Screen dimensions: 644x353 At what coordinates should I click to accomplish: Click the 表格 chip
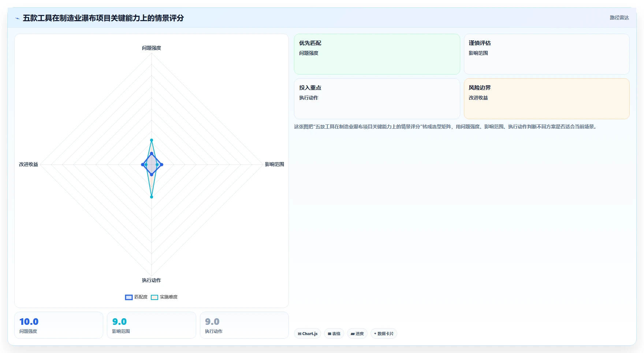(334, 334)
